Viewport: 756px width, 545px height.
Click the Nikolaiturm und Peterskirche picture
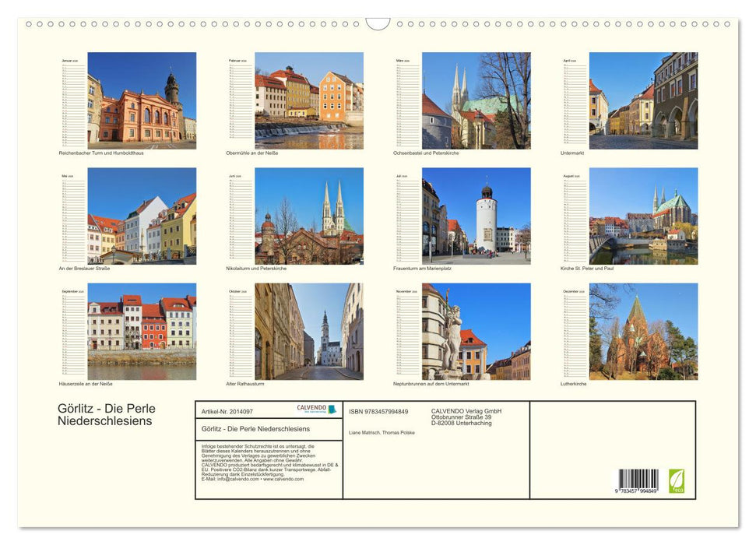pyautogui.click(x=308, y=216)
